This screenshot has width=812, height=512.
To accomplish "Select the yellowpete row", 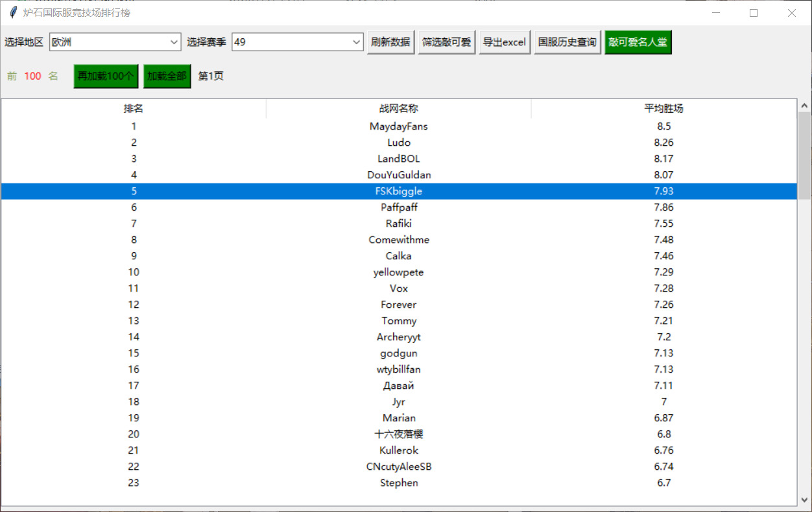I will pyautogui.click(x=399, y=272).
